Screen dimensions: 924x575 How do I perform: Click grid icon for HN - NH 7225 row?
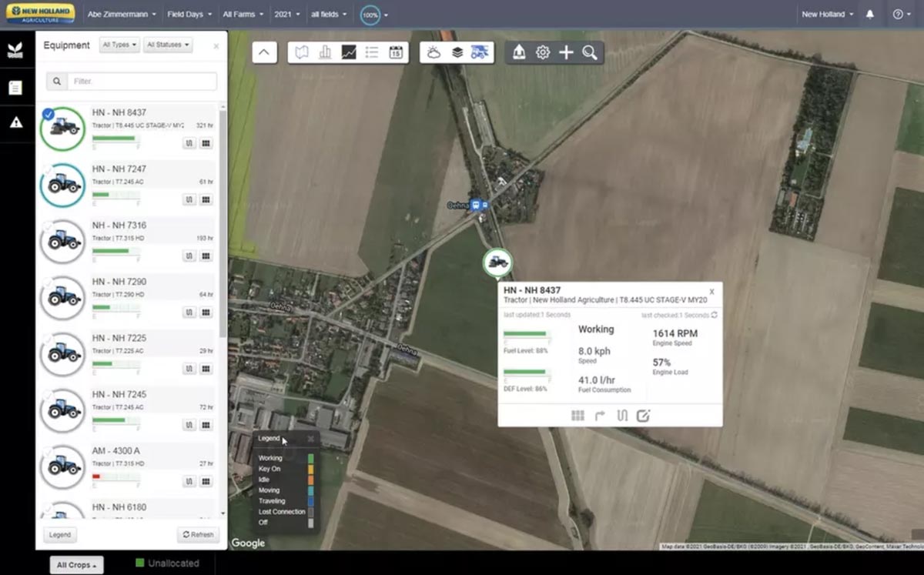click(x=206, y=369)
